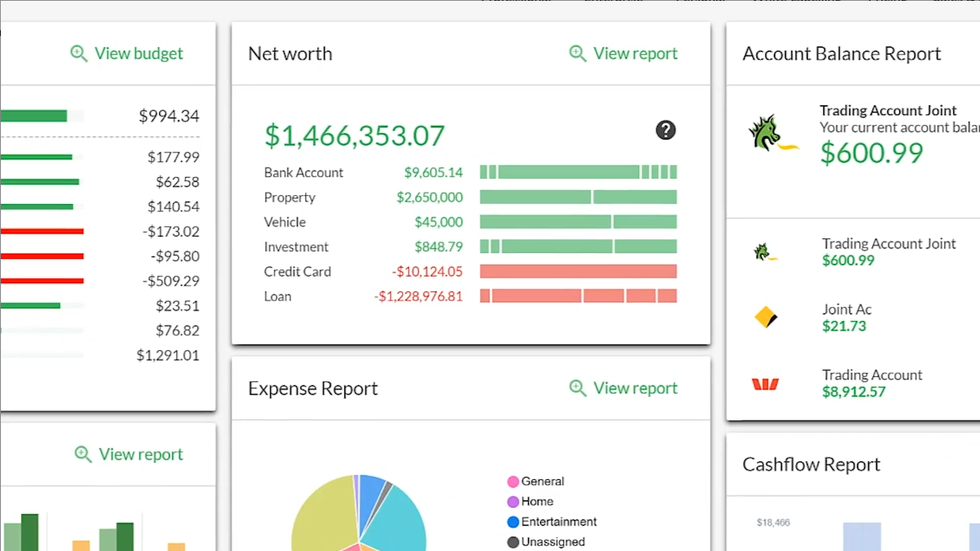Click the Home purple legend dot
Image resolution: width=980 pixels, height=551 pixels.
[513, 502]
